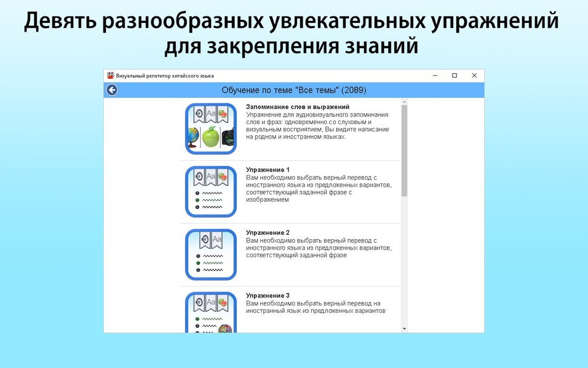Start the Упражнение 2 exercise icon
Image resolution: width=588 pixels, height=368 pixels.
[x=211, y=255]
